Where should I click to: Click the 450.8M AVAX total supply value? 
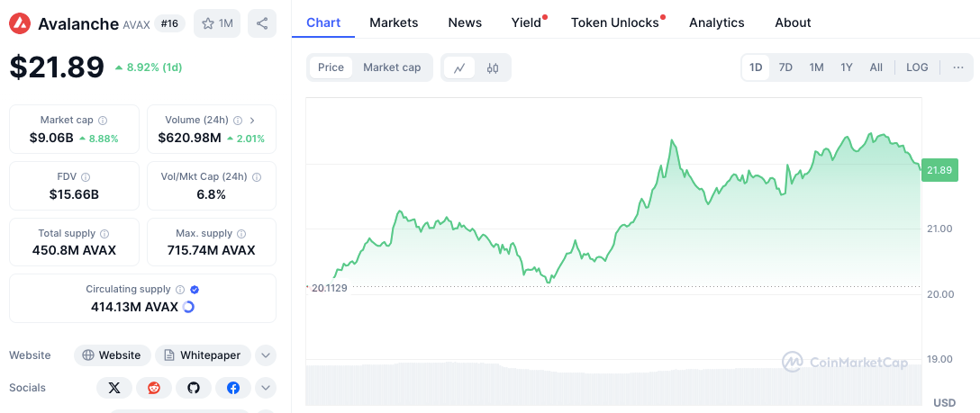click(x=75, y=251)
